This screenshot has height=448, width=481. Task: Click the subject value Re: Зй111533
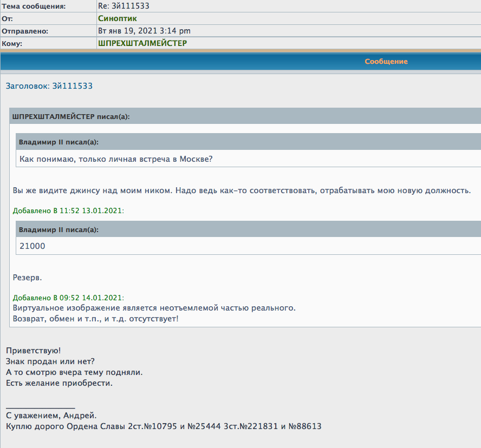pyautogui.click(x=123, y=6)
